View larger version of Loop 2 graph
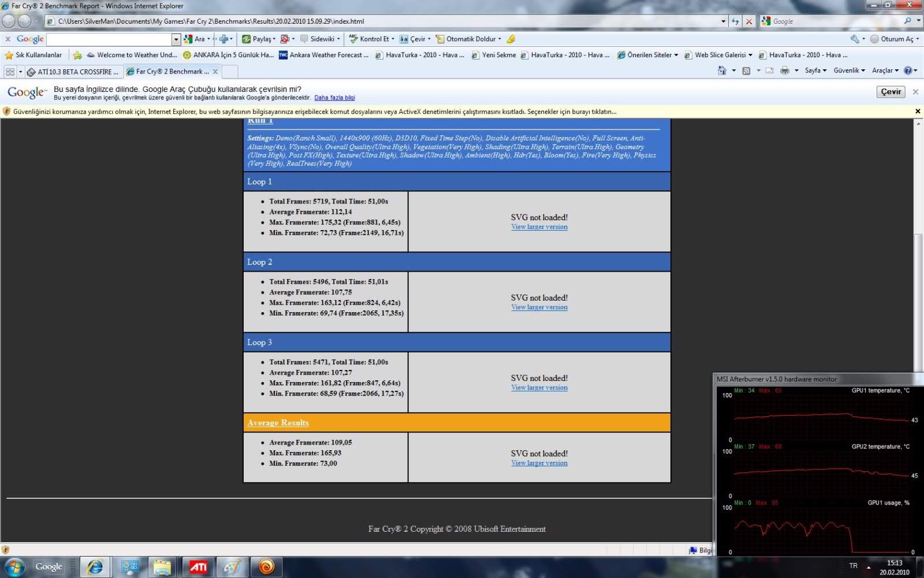The width and height of the screenshot is (924, 578). click(539, 307)
